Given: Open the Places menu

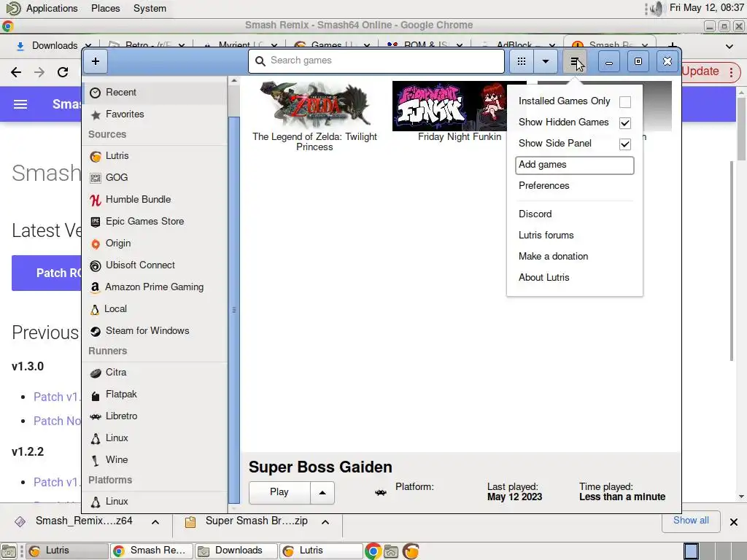Looking at the screenshot, I should (106, 9).
